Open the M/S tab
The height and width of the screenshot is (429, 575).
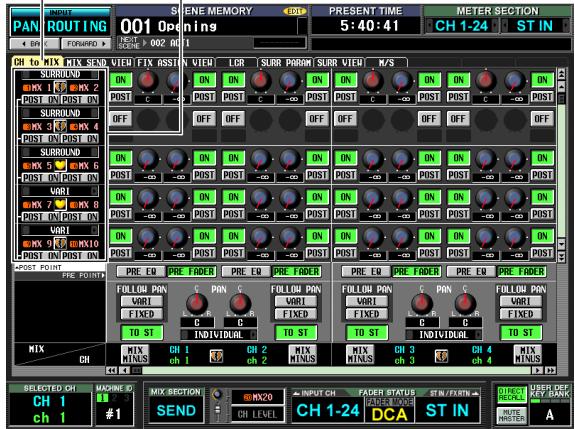click(386, 63)
